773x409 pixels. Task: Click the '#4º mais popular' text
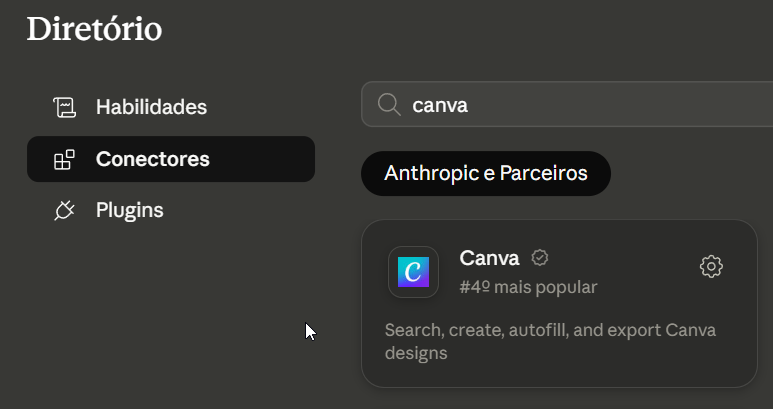(528, 287)
